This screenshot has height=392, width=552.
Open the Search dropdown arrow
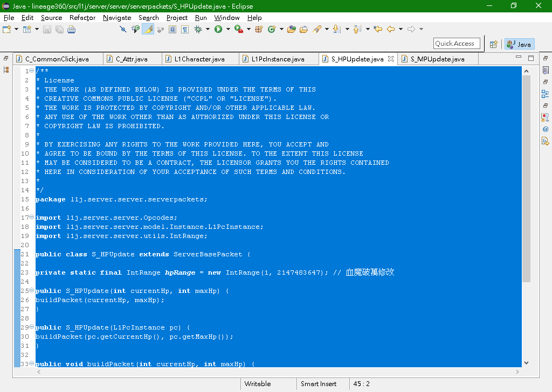[x=327, y=30]
